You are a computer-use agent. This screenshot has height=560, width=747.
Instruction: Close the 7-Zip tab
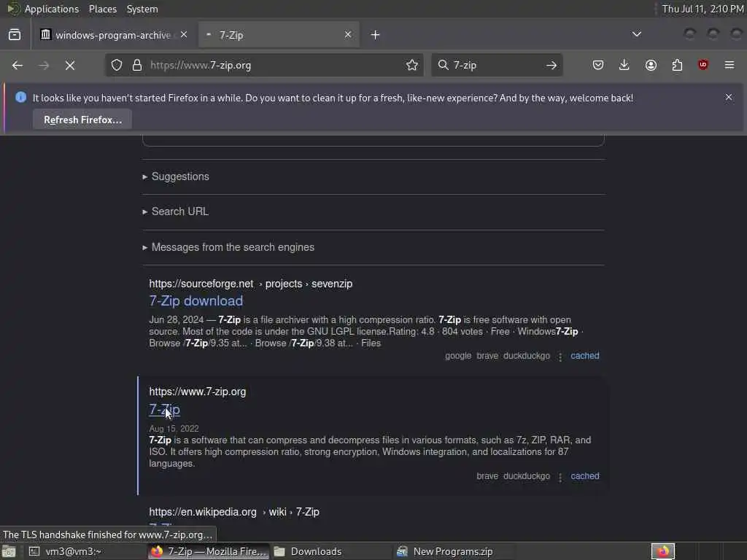click(x=348, y=35)
